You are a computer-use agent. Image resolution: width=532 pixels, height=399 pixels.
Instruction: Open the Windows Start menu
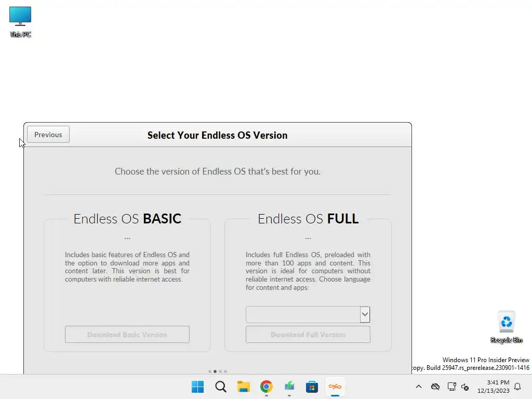click(x=198, y=387)
